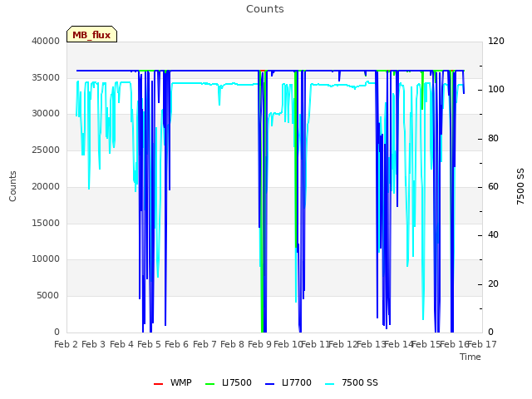Screen dimensions: 532x399
Task: Click the 'Feb 17' x-axis tick label
Action: (482, 344)
